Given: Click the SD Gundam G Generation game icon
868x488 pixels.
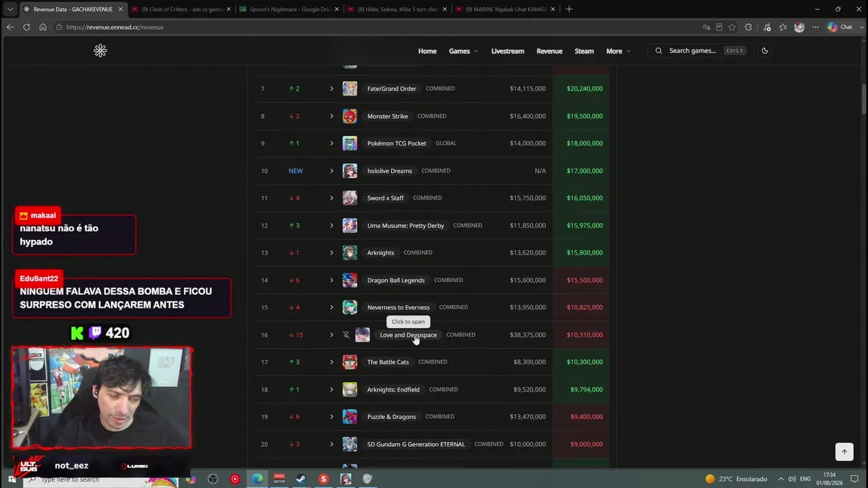Looking at the screenshot, I should tap(350, 444).
